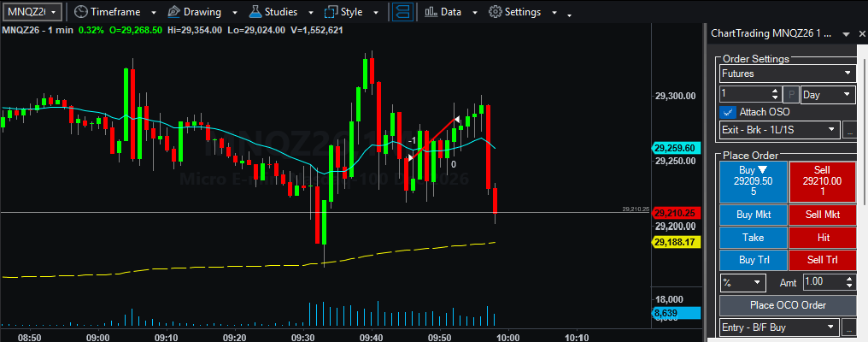This screenshot has height=342, width=868.
Task: Click the 0.32% change text
Action: (91, 30)
